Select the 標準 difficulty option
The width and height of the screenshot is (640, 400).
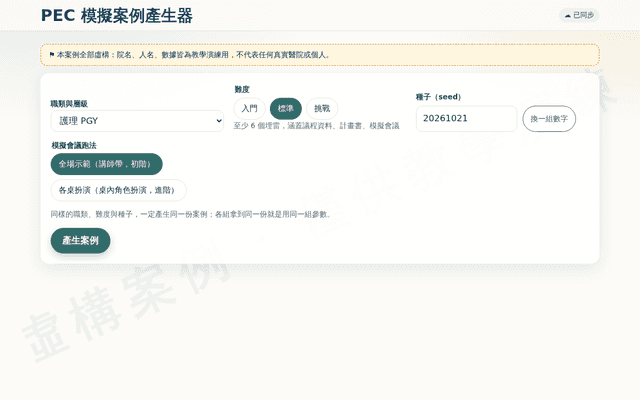pyautogui.click(x=286, y=109)
